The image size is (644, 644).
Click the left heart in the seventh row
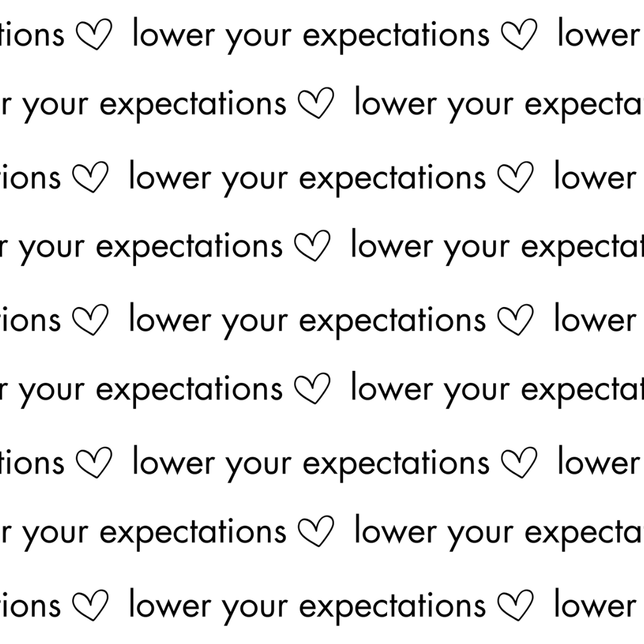(94, 463)
